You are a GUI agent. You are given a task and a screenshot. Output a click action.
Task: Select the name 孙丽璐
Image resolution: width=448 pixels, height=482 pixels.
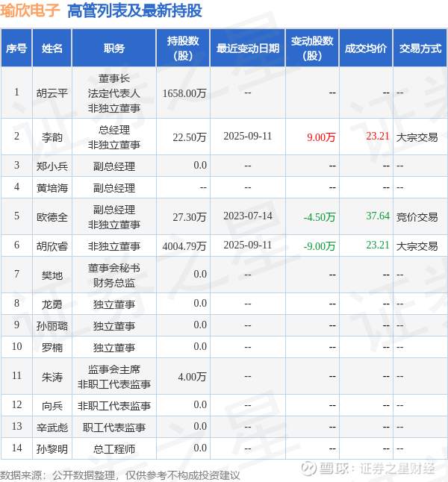[52, 326]
